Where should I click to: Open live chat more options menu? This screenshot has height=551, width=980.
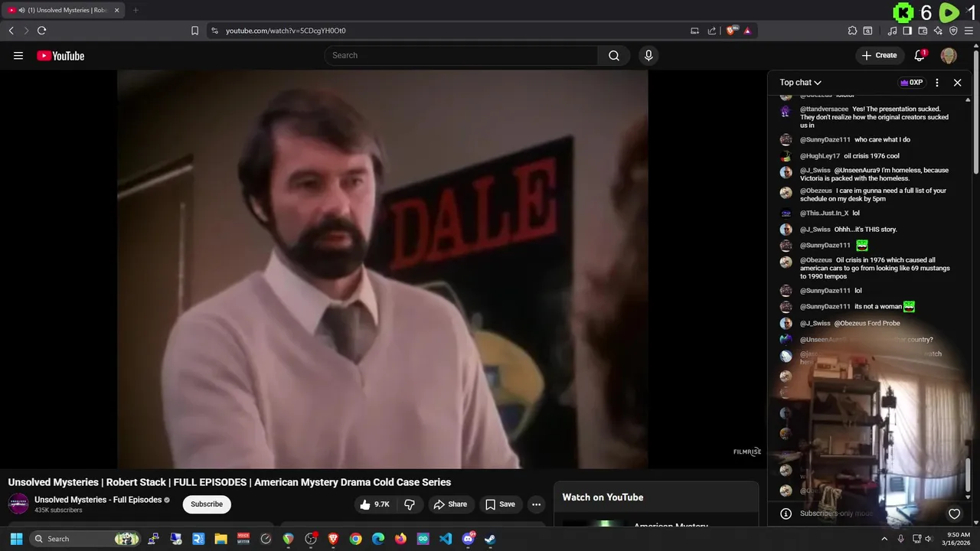[937, 82]
